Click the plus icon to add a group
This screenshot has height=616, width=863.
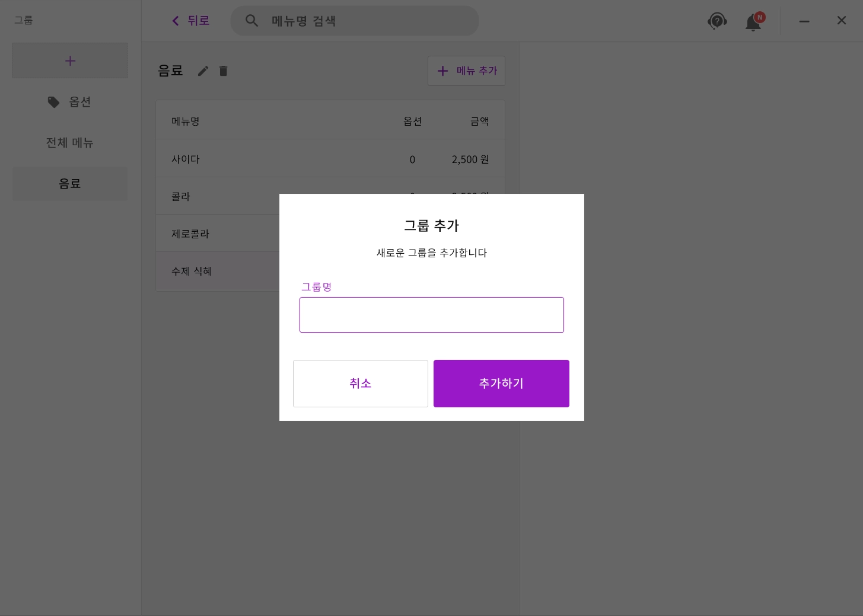click(70, 60)
